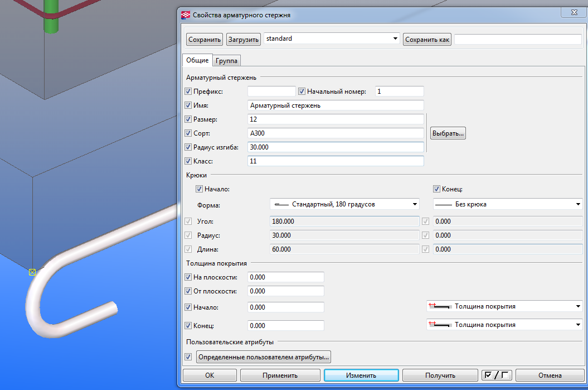Open the standard preset dropdown
588x390 pixels.
[395, 39]
